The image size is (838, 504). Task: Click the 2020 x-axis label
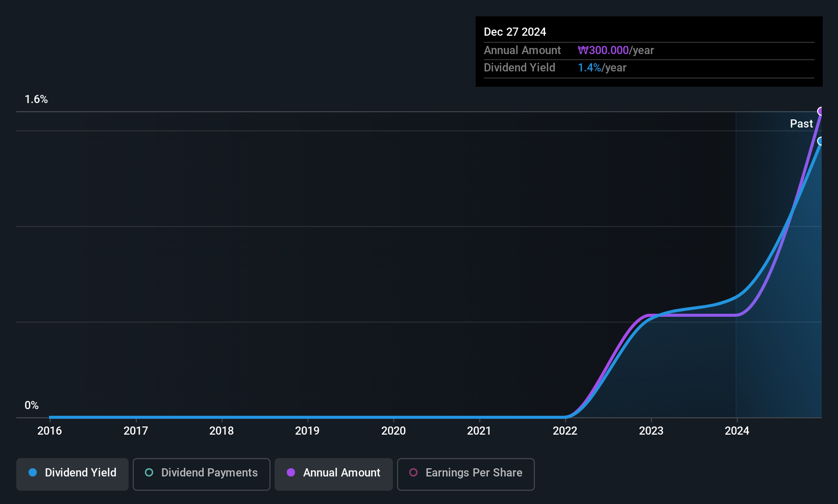coord(393,431)
